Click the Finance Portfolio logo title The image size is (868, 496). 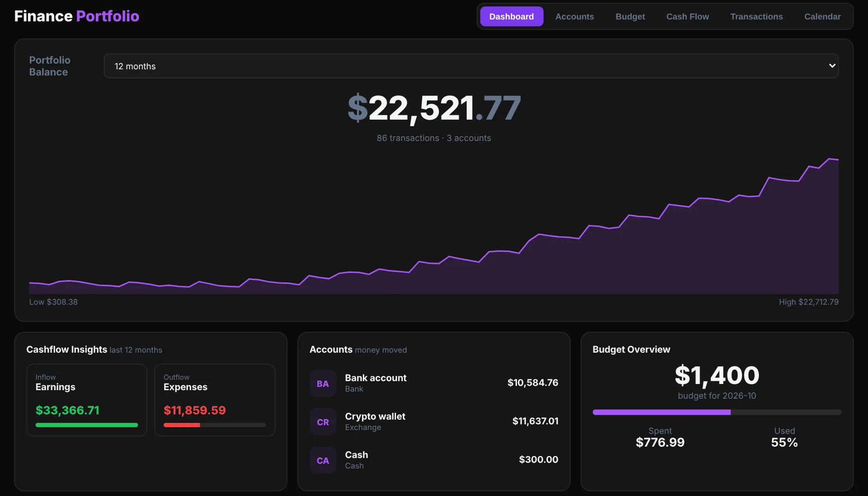(x=77, y=16)
